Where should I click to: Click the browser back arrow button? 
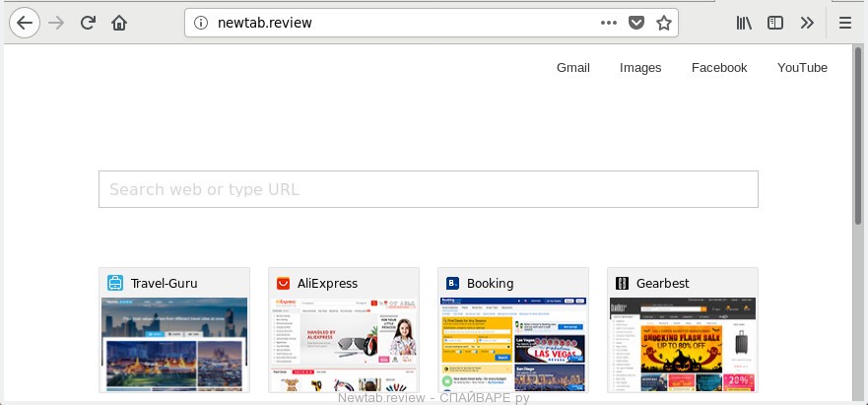25,23
